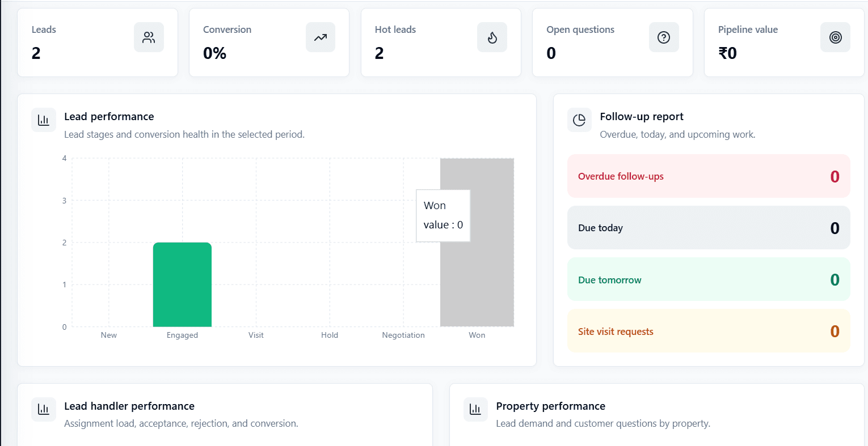Open the Due today row

pos(709,228)
